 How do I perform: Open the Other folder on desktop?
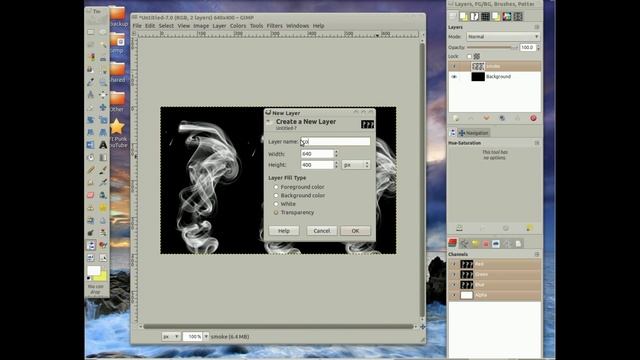pos(117,102)
